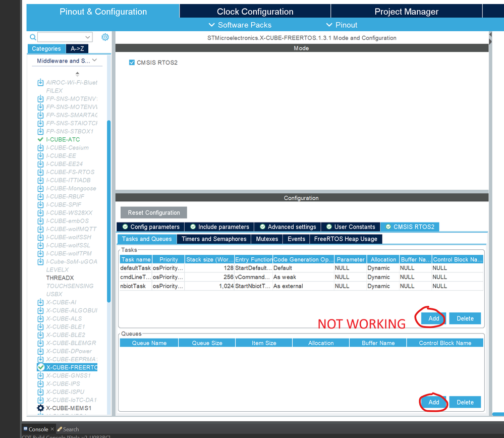
Task: Select Tasks and Queues sub-tab
Action: pyautogui.click(x=147, y=239)
